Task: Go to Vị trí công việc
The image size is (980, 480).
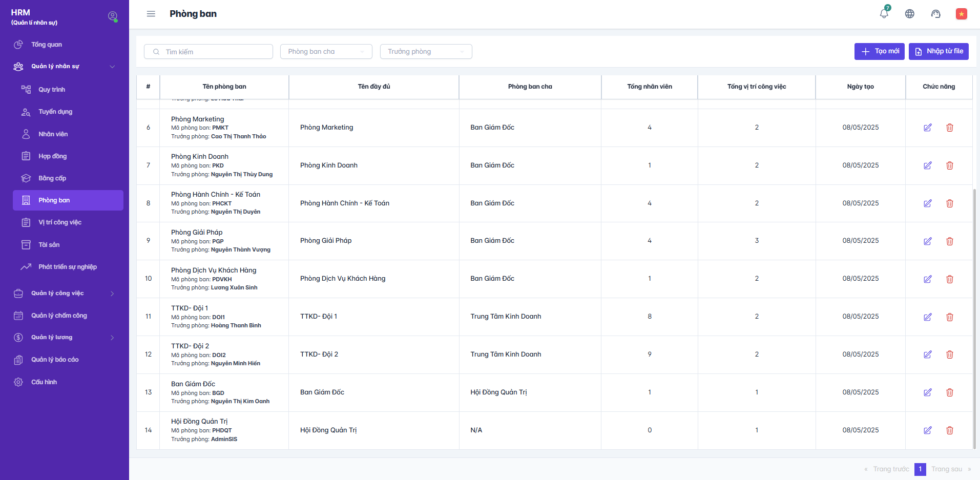Action: tap(60, 222)
